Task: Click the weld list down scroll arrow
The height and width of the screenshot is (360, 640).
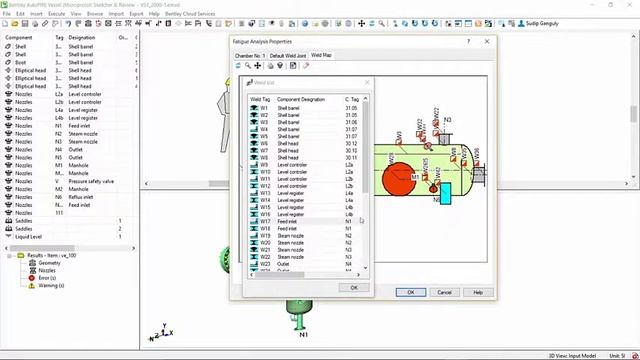Action: pos(365,268)
